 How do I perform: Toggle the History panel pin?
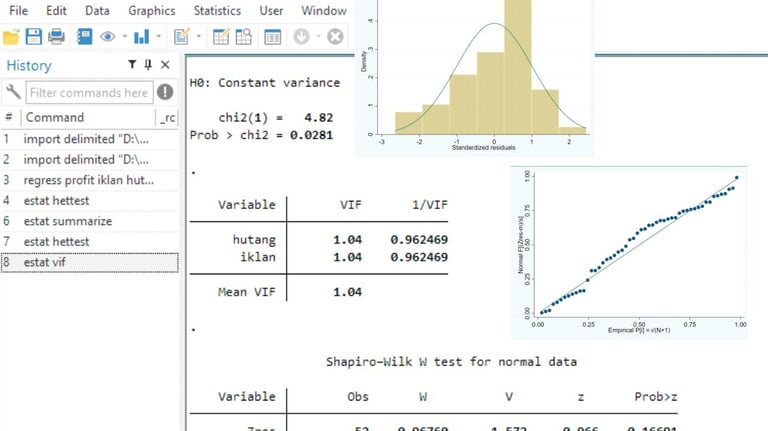(148, 64)
